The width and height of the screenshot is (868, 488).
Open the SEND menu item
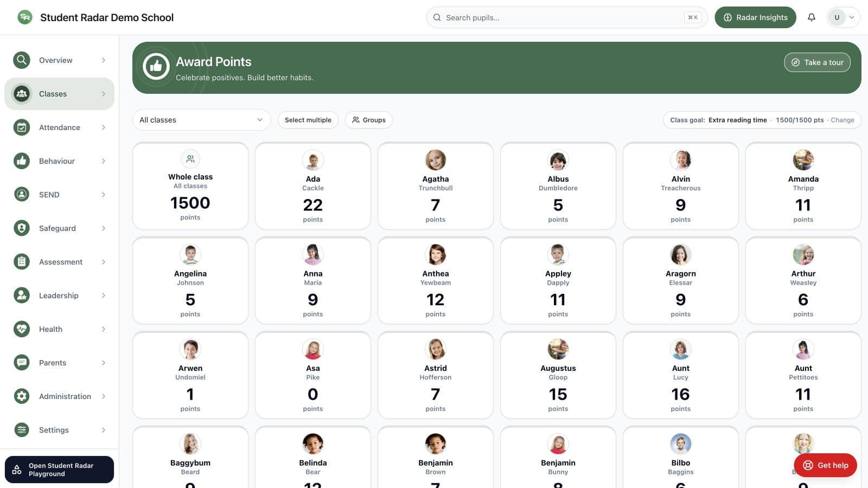[60, 195]
